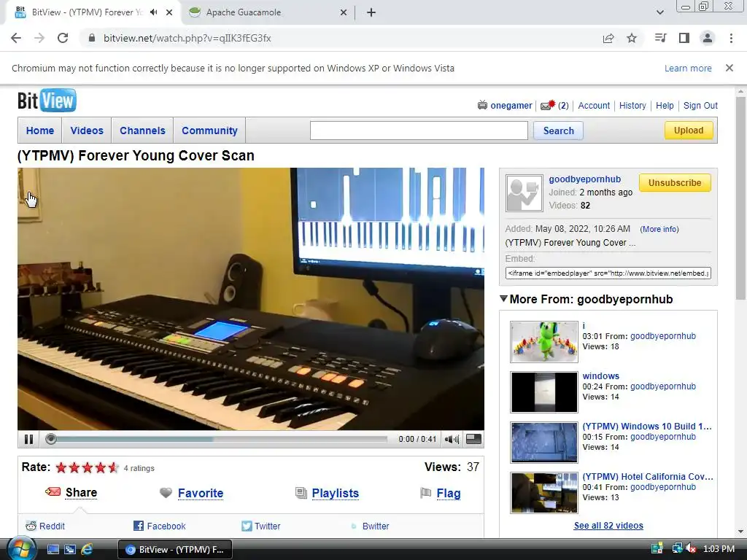The width and height of the screenshot is (747, 560).
Task: Unsubscribe from goodbyepornhub
Action: pos(675,183)
